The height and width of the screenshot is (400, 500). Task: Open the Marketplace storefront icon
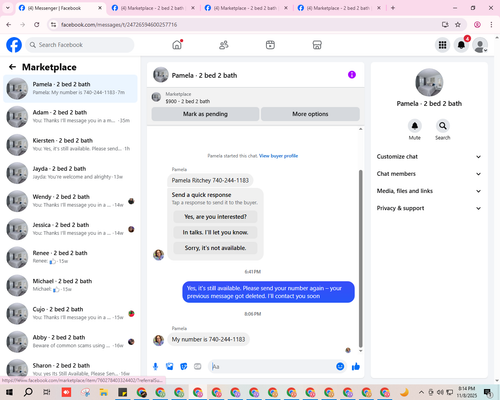coord(317,45)
